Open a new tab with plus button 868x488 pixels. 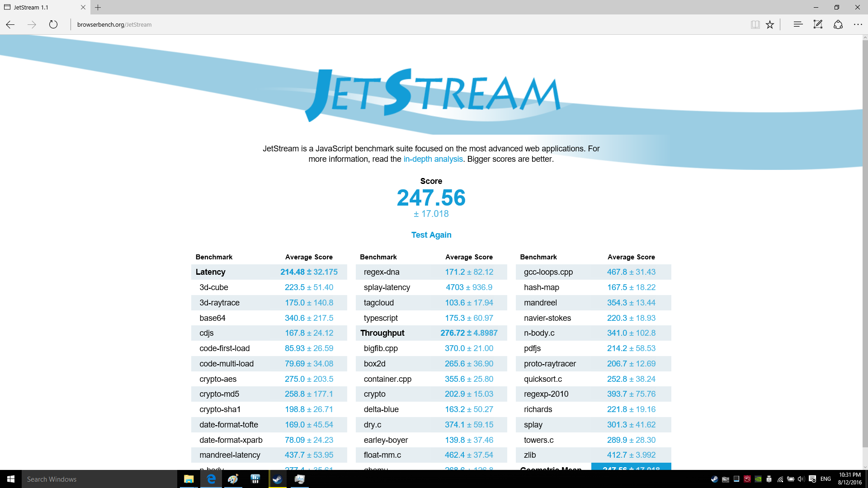tap(98, 7)
